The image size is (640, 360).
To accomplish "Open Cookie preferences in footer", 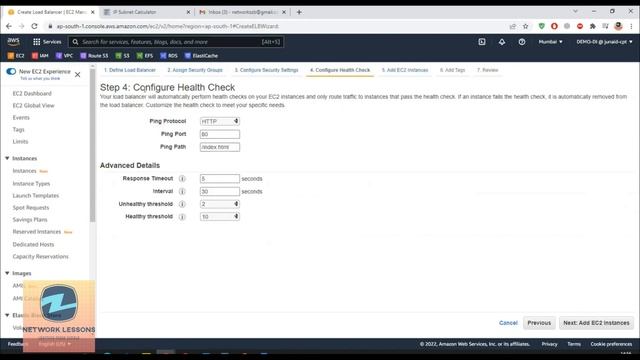I will coord(611,344).
